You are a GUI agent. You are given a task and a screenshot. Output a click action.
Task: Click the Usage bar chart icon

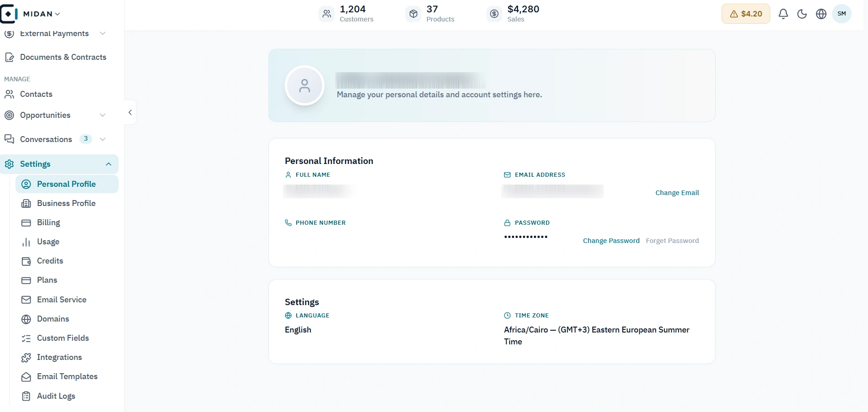click(26, 242)
